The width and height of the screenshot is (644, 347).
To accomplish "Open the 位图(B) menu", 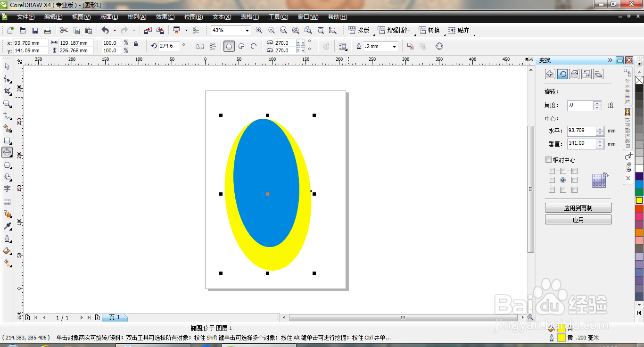I will click(193, 17).
